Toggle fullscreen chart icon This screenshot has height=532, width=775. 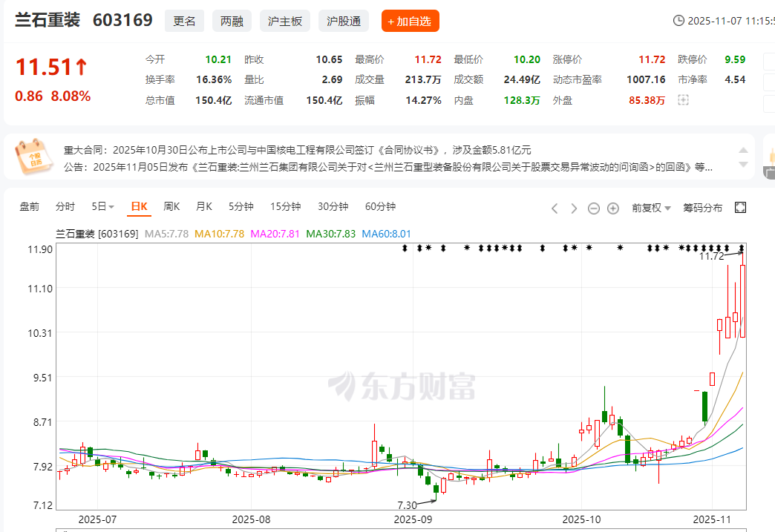740,208
